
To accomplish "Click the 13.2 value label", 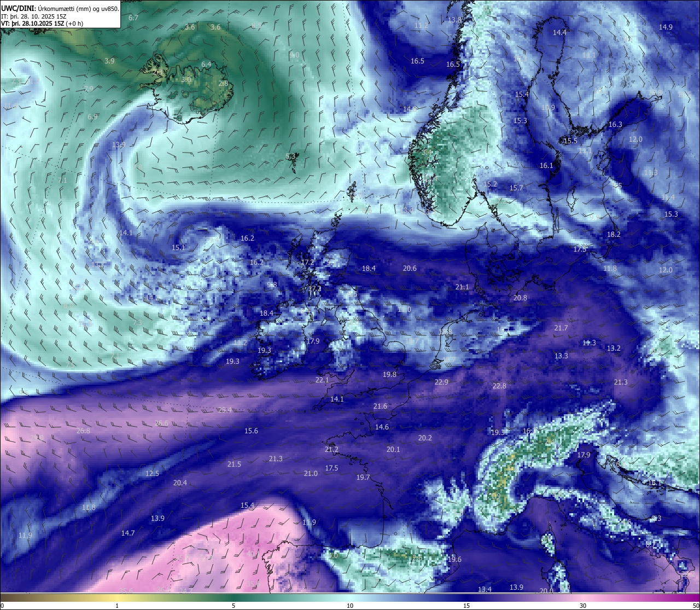I will [614, 348].
